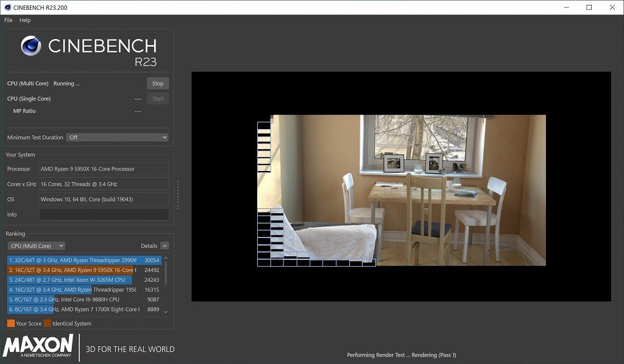Expand the Details chevron in Ranking
Screen dimensions: 624x364
pos(165,246)
